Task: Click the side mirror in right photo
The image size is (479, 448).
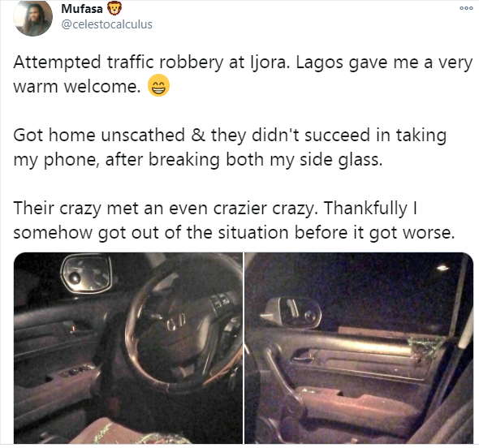Action: pyautogui.click(x=291, y=312)
